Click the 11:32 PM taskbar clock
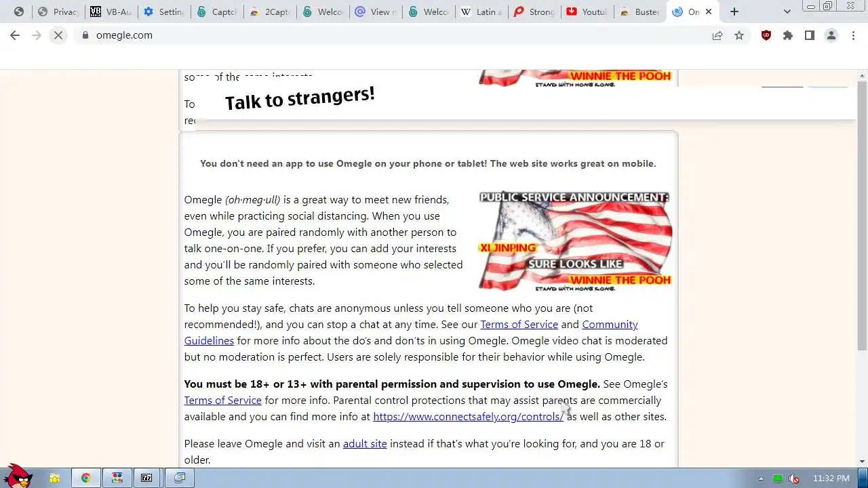Viewport: 868px width, 488px height. pyautogui.click(x=831, y=479)
